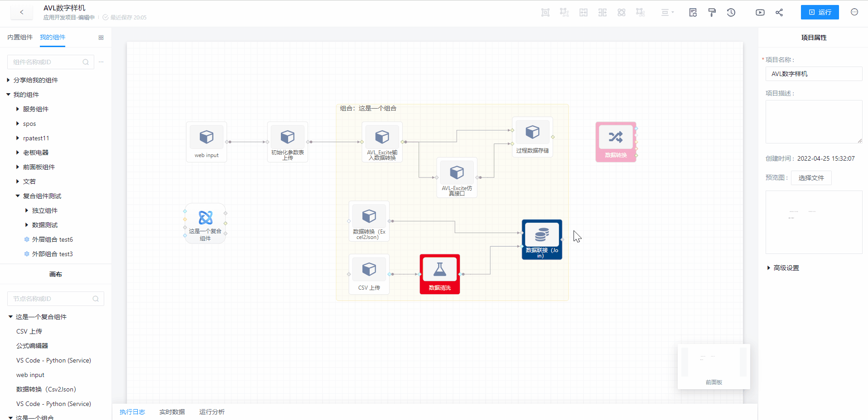Open the version history clock icon

click(731, 13)
